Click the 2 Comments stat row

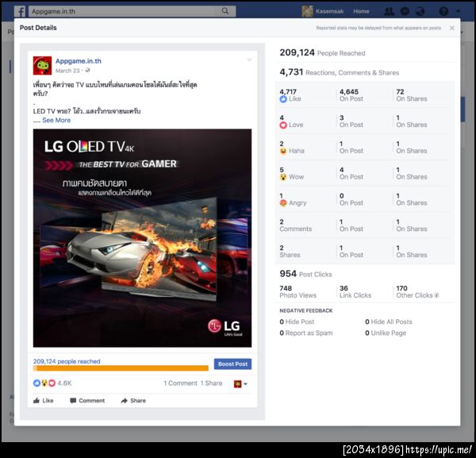pos(366,225)
